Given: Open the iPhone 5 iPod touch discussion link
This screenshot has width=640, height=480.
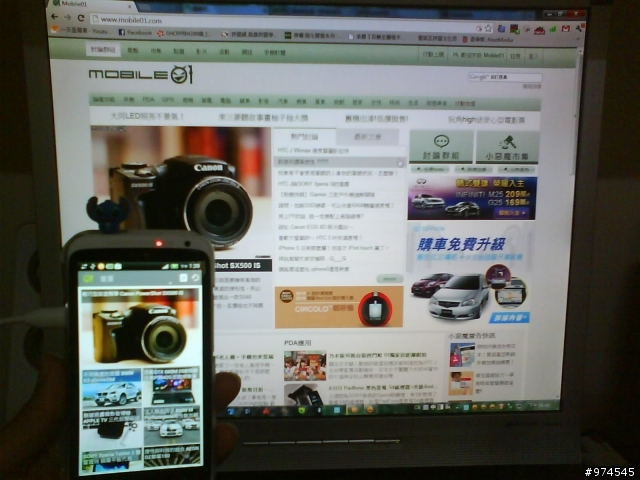Looking at the screenshot, I should (333, 248).
